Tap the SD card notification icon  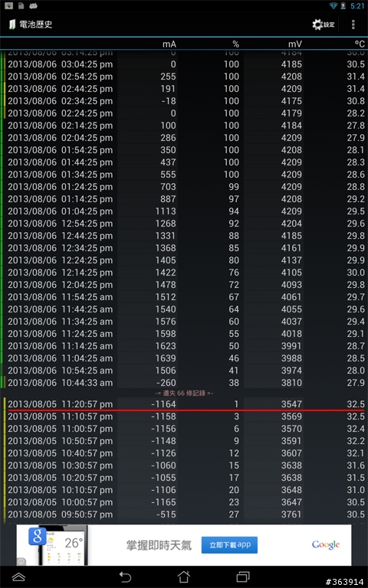(21, 5)
